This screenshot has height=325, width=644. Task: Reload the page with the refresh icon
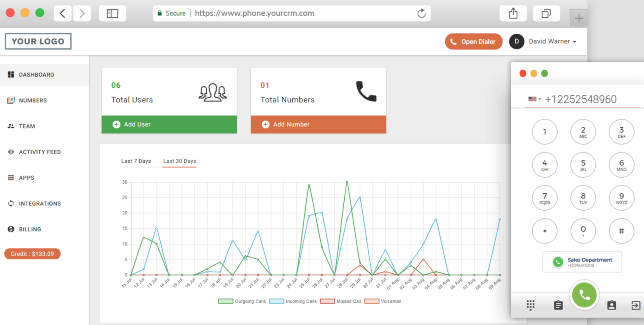(421, 13)
